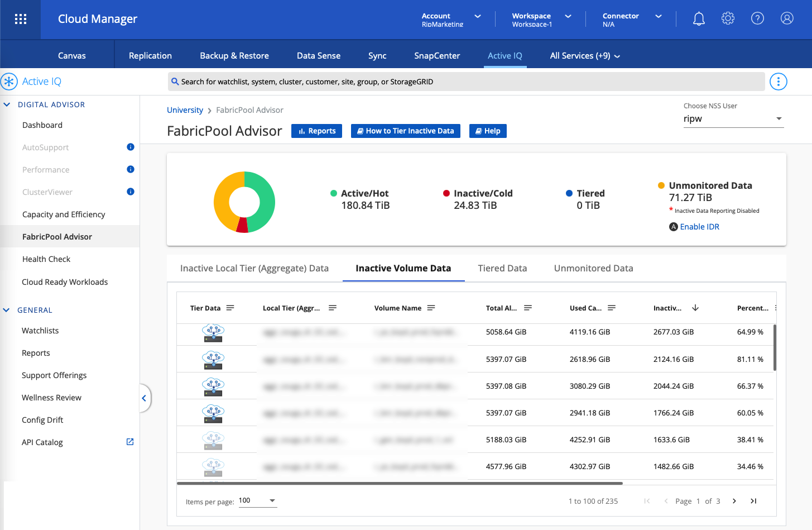Open the settings gear icon
The width and height of the screenshot is (812, 530).
pyautogui.click(x=728, y=19)
